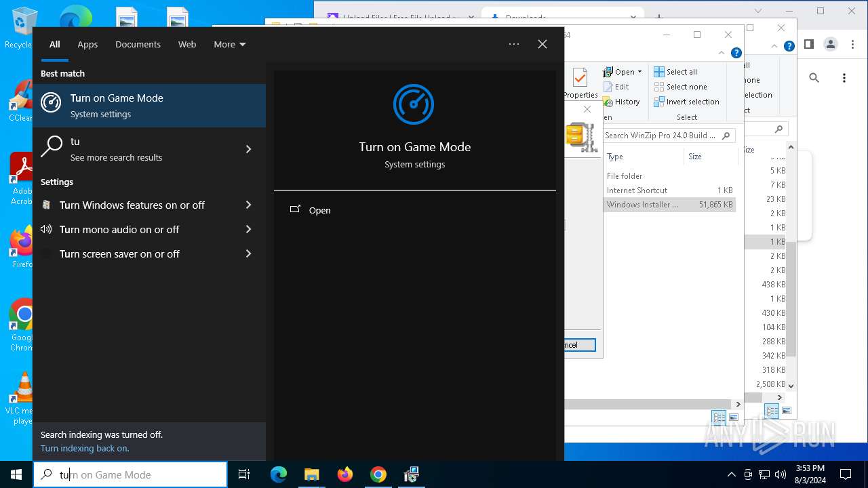The height and width of the screenshot is (488, 868).
Task: Expand Turn Windows features on or off arrow
Action: (248, 205)
